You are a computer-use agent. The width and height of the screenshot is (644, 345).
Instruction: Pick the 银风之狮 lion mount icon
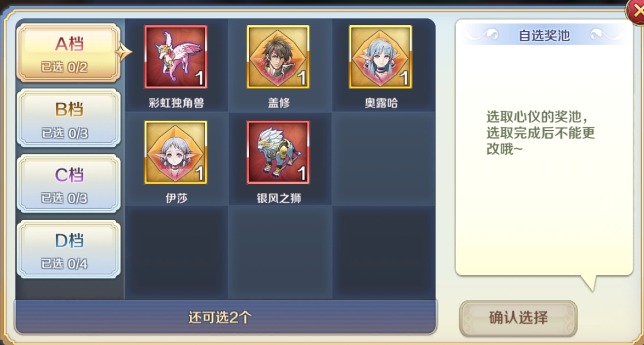tap(278, 152)
